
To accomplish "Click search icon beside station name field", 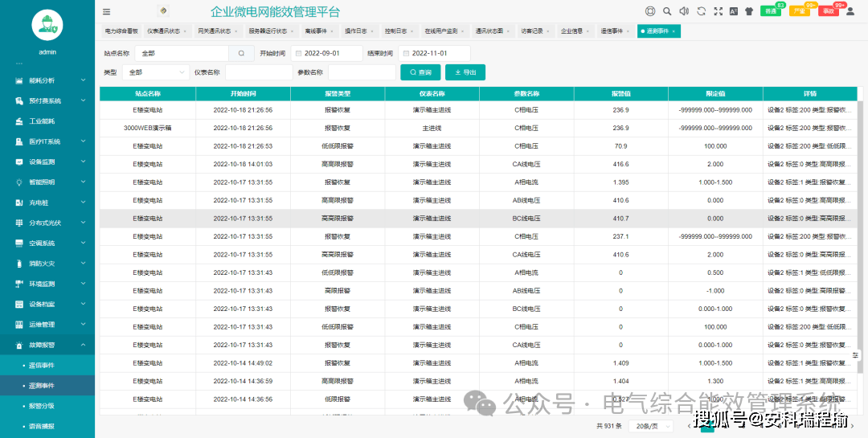I will (x=240, y=53).
